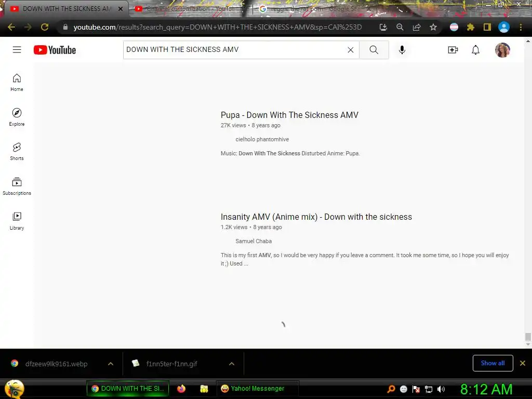Expand options for dfzeew9lk9161.webp download
Image resolution: width=532 pixels, height=399 pixels.
tap(111, 364)
